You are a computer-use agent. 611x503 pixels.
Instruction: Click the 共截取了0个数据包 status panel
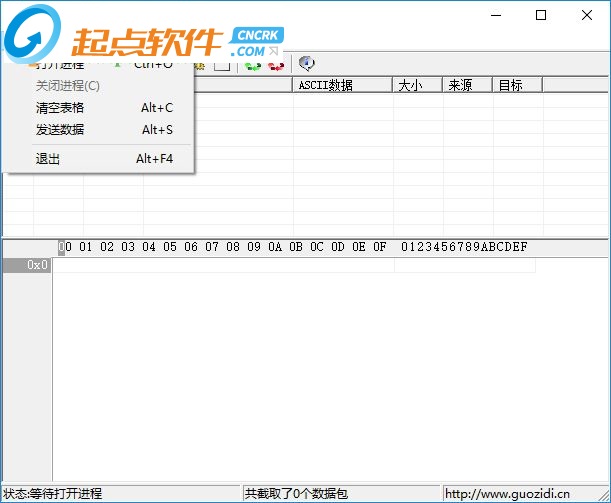coord(341,494)
